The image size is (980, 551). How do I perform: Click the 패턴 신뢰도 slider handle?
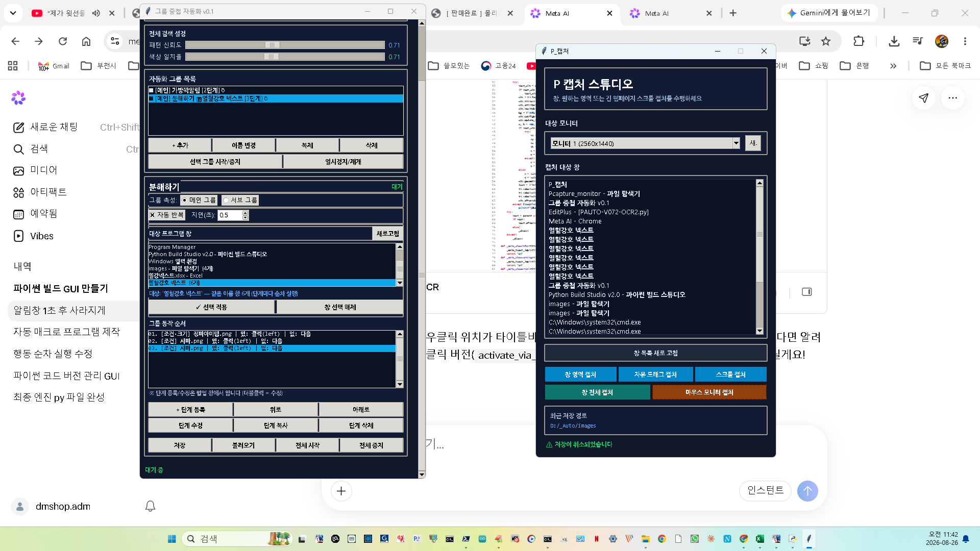[x=273, y=45]
